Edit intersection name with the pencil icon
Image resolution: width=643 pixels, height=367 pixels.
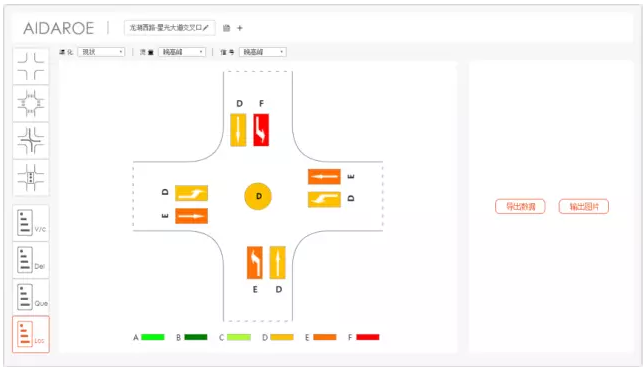206,28
